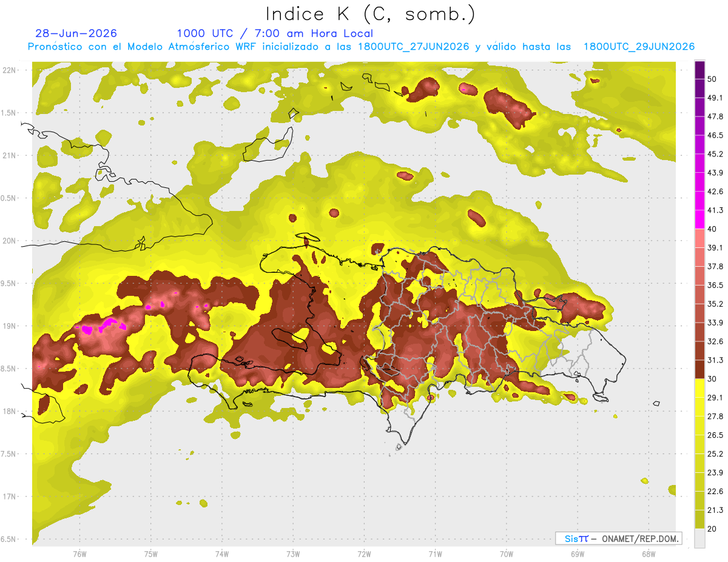Viewport: 728px width, 562px height.
Task: Click the '18N' latitude label
Action: tap(9, 411)
